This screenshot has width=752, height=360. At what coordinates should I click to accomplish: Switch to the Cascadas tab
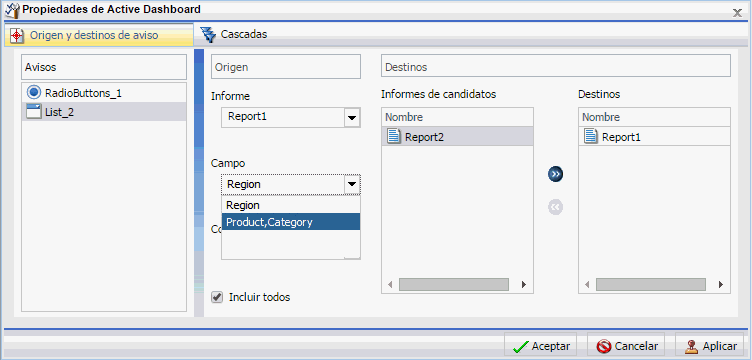point(234,35)
